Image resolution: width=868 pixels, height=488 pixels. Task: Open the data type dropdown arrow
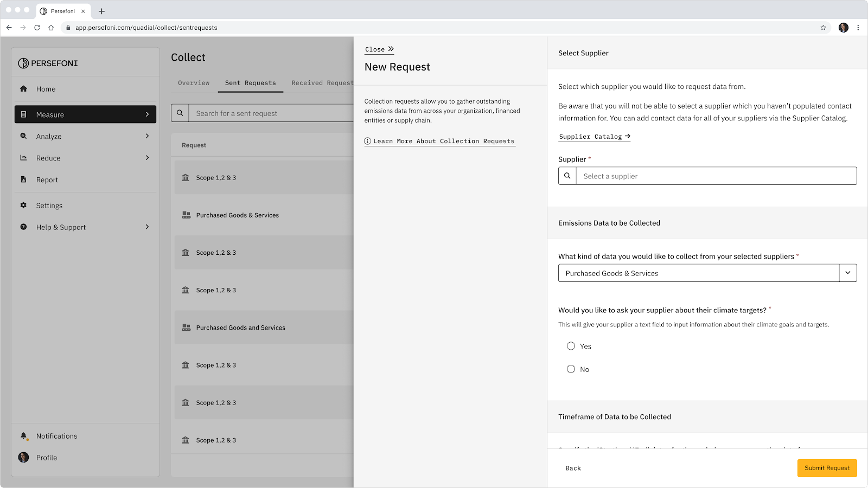pyautogui.click(x=848, y=273)
